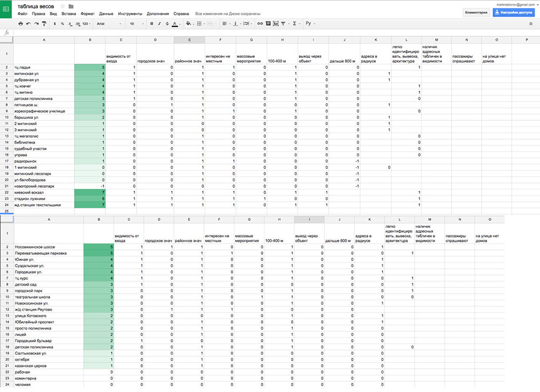Open the Данные menu
Screen dimensions: 540x392
(106, 13)
